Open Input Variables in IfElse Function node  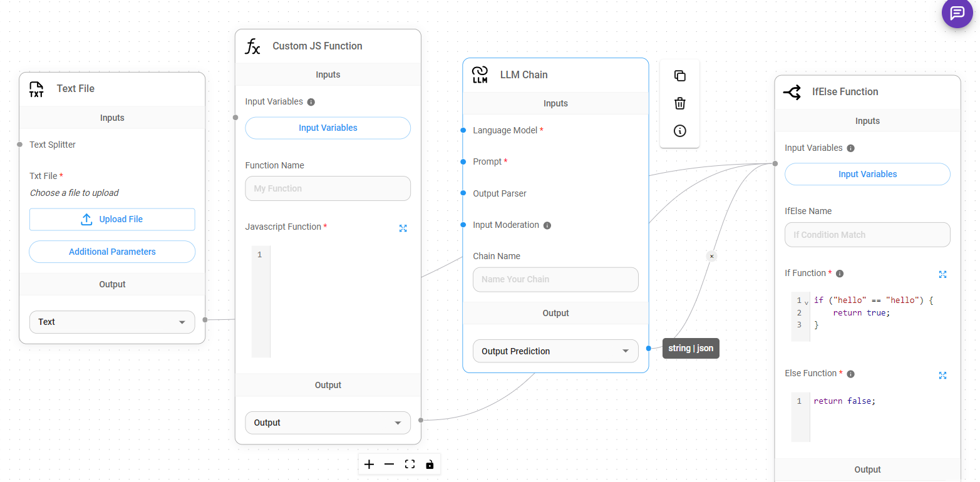pos(867,174)
